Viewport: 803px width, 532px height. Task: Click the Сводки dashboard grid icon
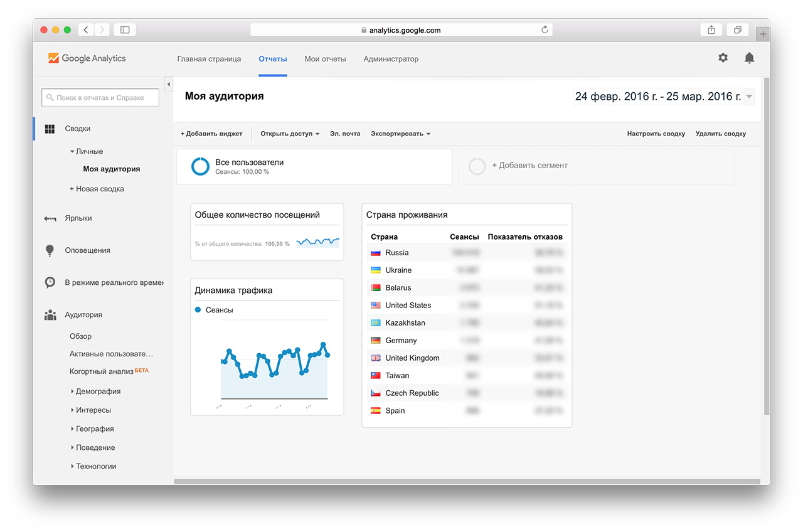50,129
